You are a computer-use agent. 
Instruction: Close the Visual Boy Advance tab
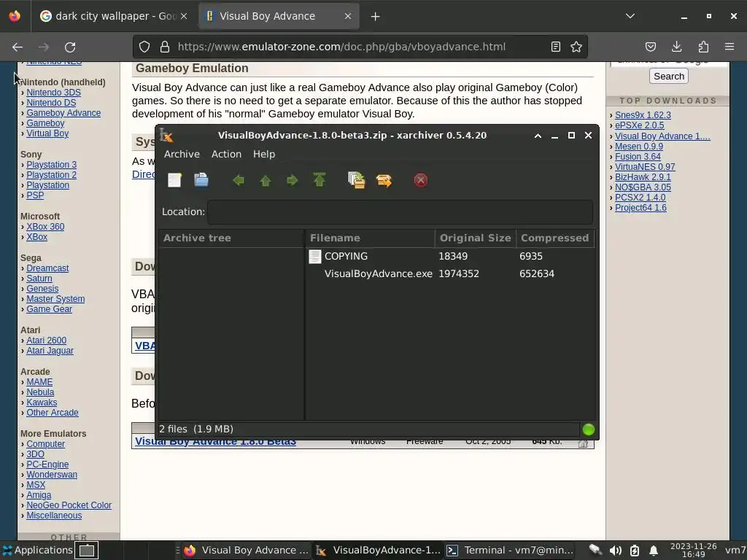pos(348,16)
